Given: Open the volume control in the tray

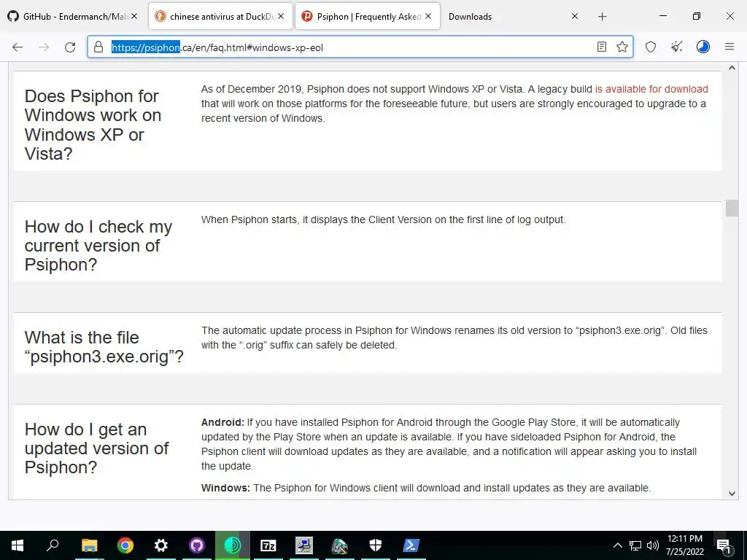Looking at the screenshot, I should pos(653,545).
